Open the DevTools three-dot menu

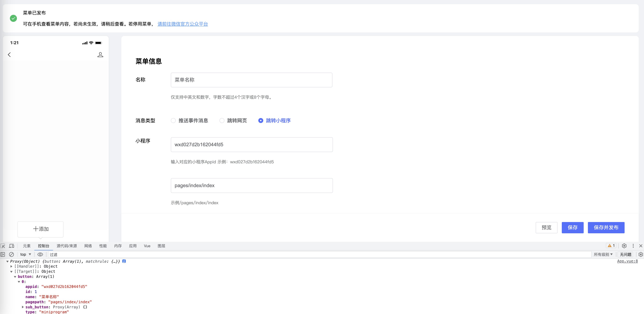coord(633,246)
